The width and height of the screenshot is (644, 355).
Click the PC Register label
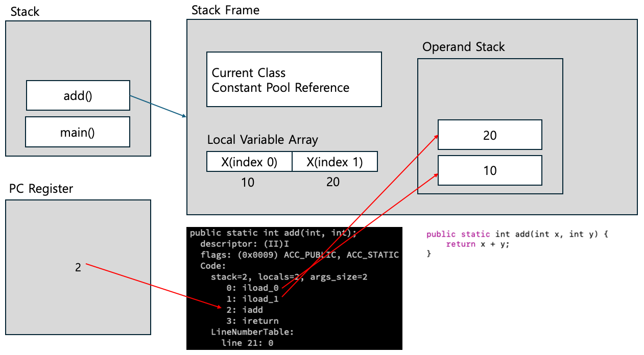41,189
